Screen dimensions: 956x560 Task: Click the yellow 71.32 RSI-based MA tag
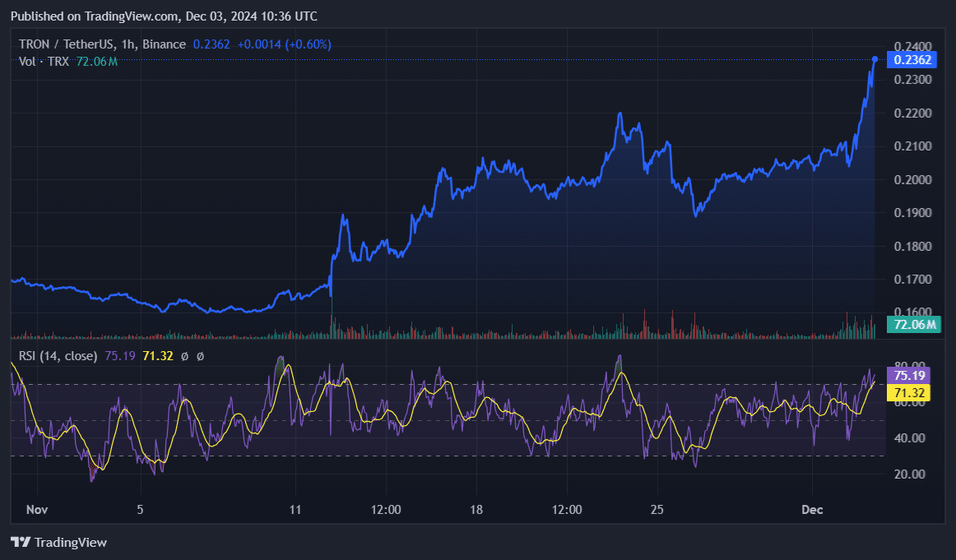[x=910, y=393]
